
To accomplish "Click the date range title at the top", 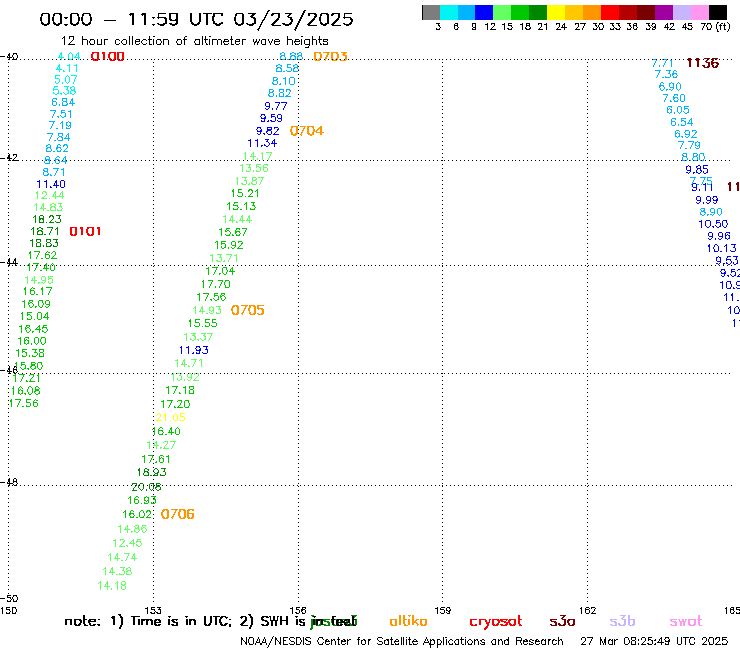I will (196, 19).
